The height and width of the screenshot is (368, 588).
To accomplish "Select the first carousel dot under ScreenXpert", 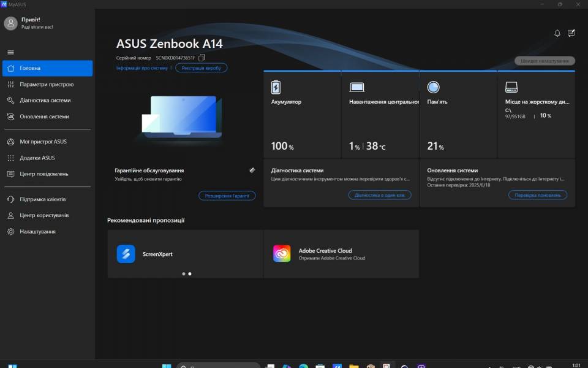I will 184,274.
